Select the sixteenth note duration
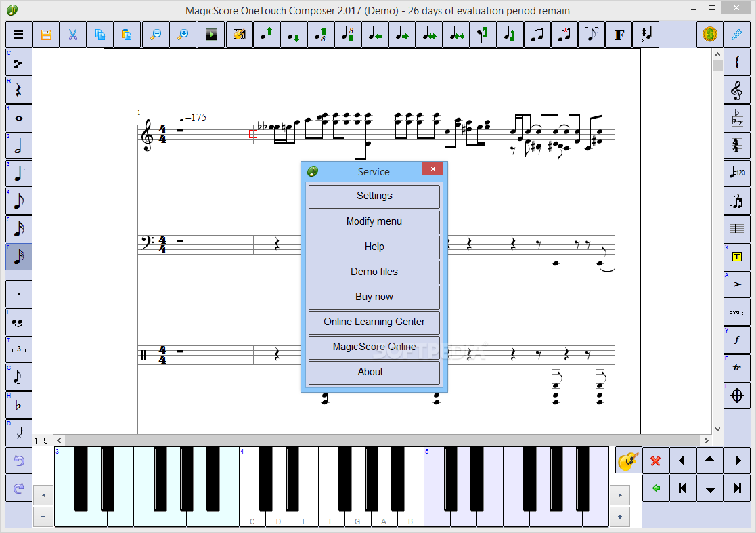 point(19,229)
